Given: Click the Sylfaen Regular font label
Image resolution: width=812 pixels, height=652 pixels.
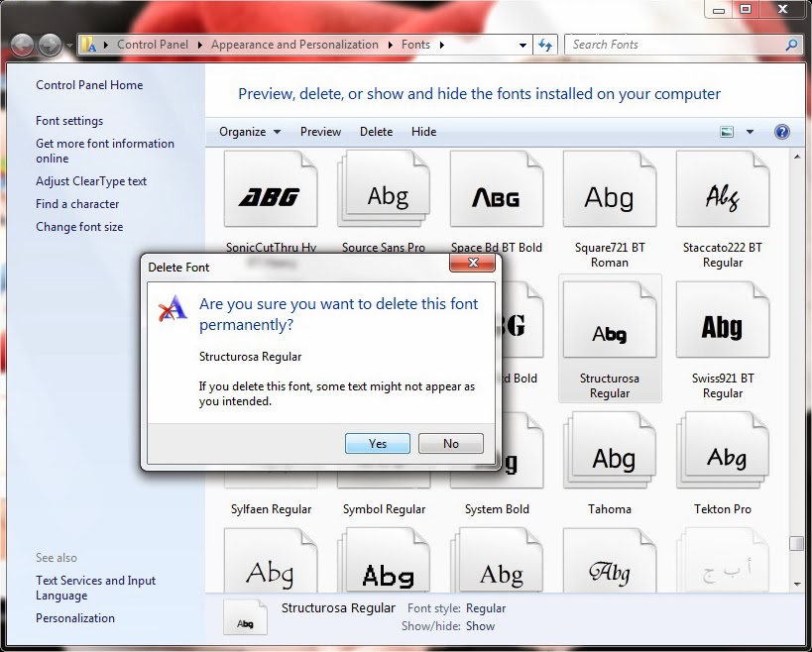Looking at the screenshot, I should (x=271, y=509).
